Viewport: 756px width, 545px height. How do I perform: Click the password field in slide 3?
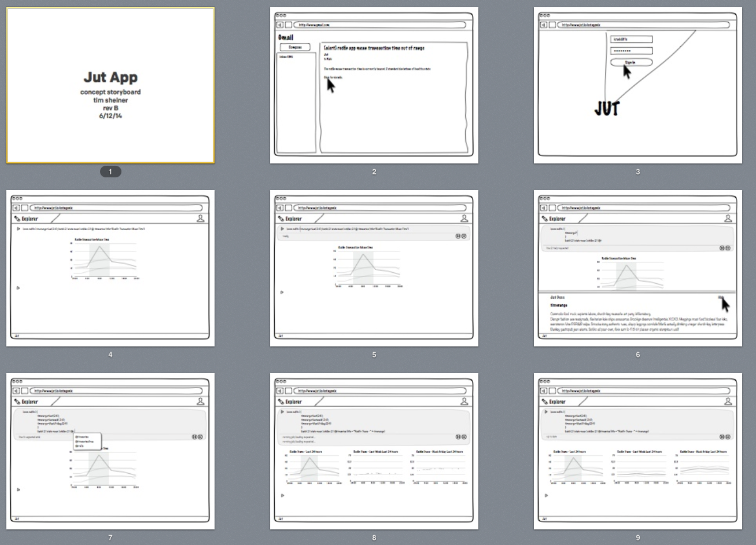click(x=631, y=51)
